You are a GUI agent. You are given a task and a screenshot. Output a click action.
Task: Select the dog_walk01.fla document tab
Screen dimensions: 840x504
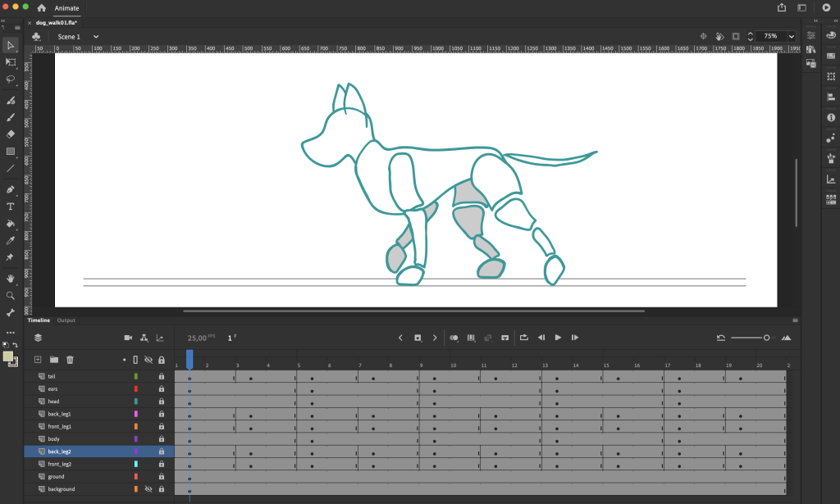pos(58,23)
